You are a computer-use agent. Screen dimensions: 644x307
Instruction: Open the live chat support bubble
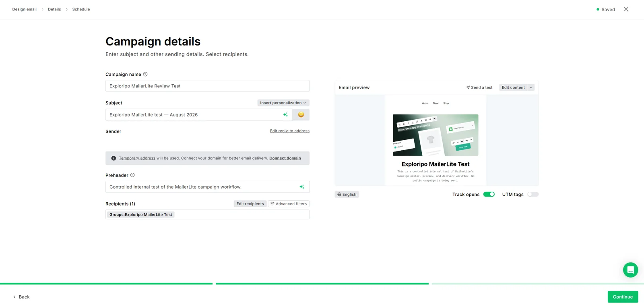click(x=630, y=270)
